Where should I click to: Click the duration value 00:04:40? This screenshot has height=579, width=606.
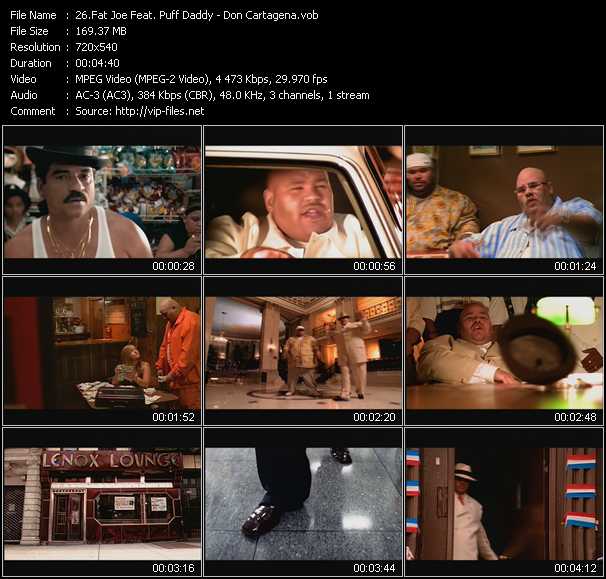click(x=97, y=63)
